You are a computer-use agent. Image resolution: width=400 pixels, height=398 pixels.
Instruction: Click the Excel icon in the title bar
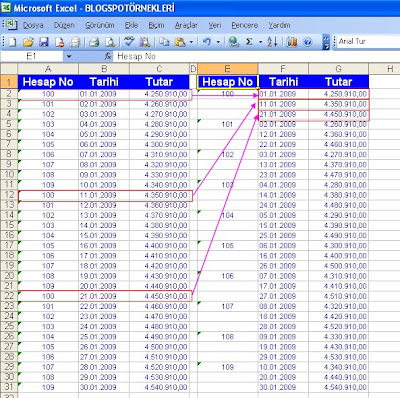click(x=6, y=7)
